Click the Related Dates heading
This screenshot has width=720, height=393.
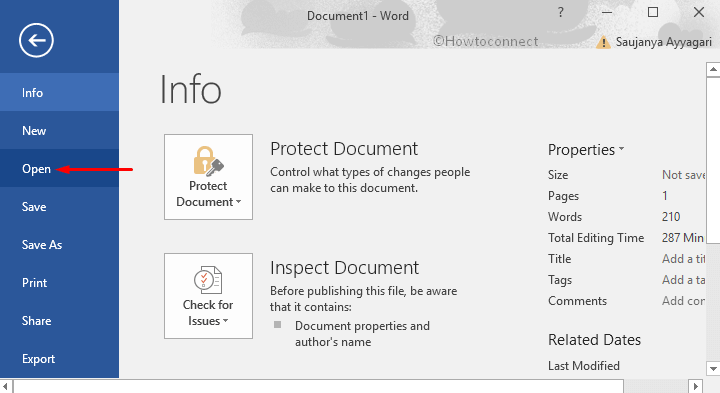(x=594, y=340)
